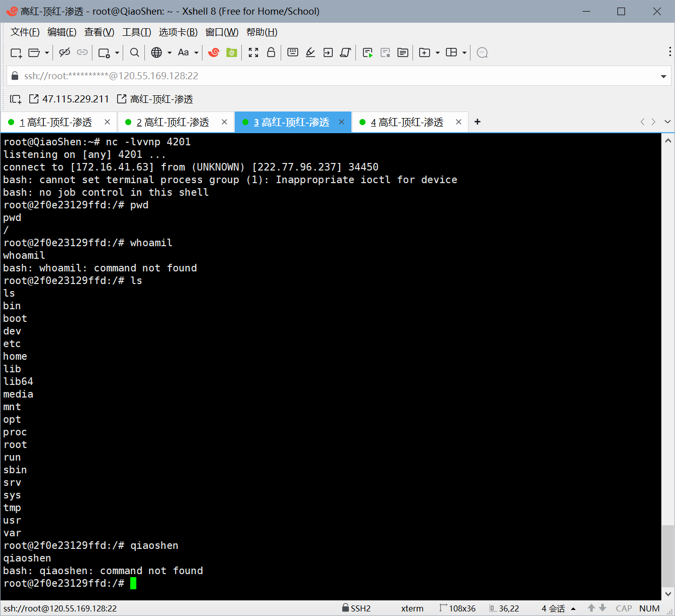Enter full screen mode
Screen dimensions: 675x616
253,52
